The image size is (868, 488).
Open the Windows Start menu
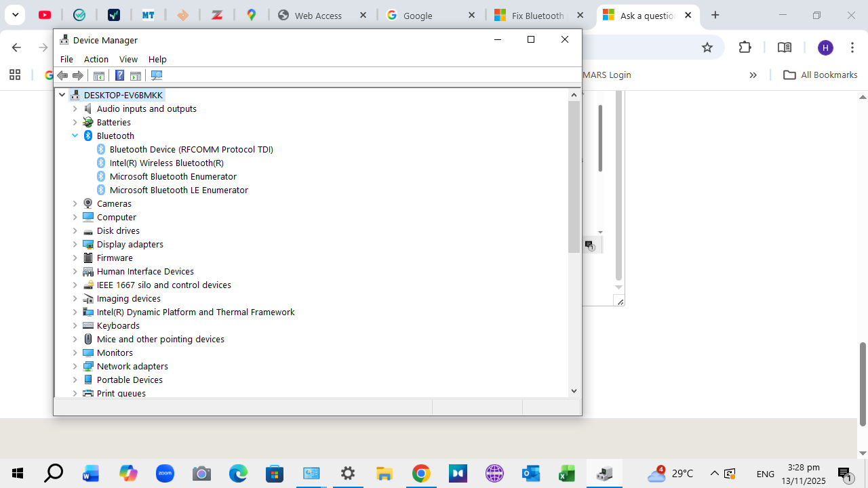pos(17,474)
